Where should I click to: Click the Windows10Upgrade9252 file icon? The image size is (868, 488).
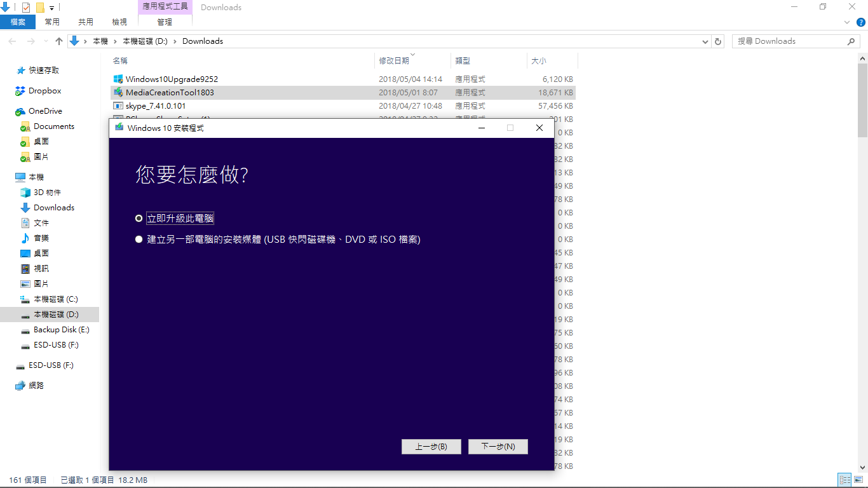click(x=118, y=79)
